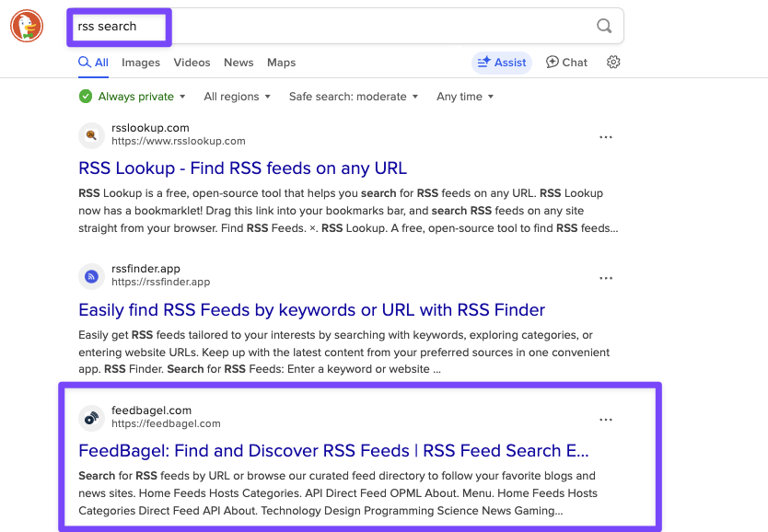Screen dimensions: 768x532
Task: Click the rsslookup.com site name
Action: [x=150, y=128]
